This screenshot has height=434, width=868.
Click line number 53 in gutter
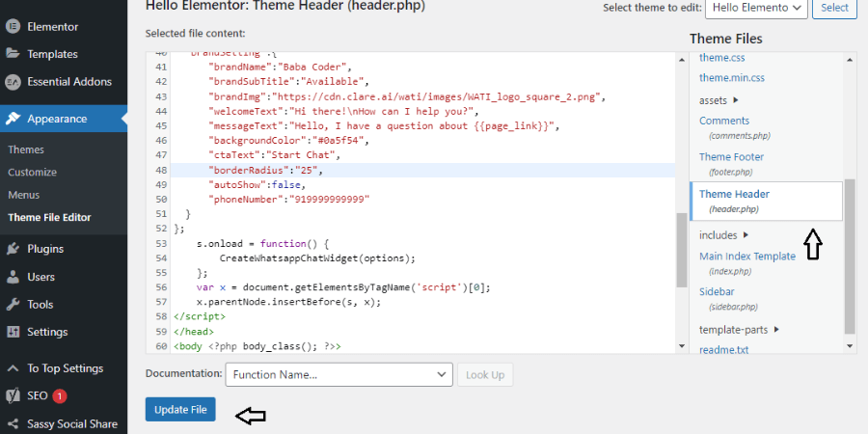tap(161, 244)
